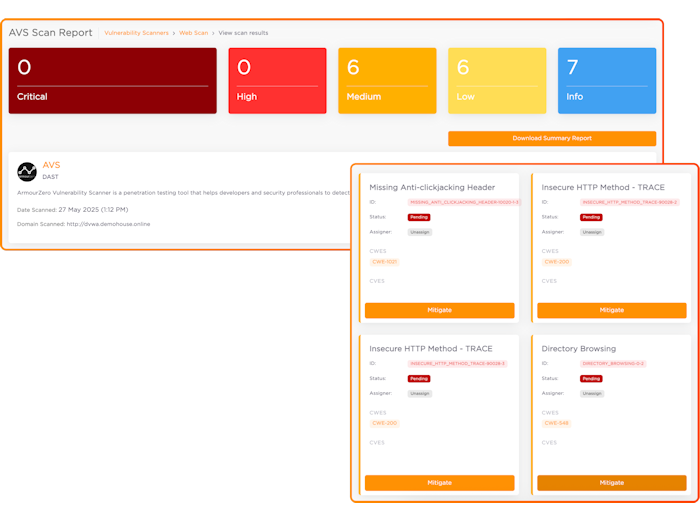Open CWE-200 tag on TRACE-90028-2 card
Viewport: 700px width, 526px height.
pyautogui.click(x=557, y=262)
